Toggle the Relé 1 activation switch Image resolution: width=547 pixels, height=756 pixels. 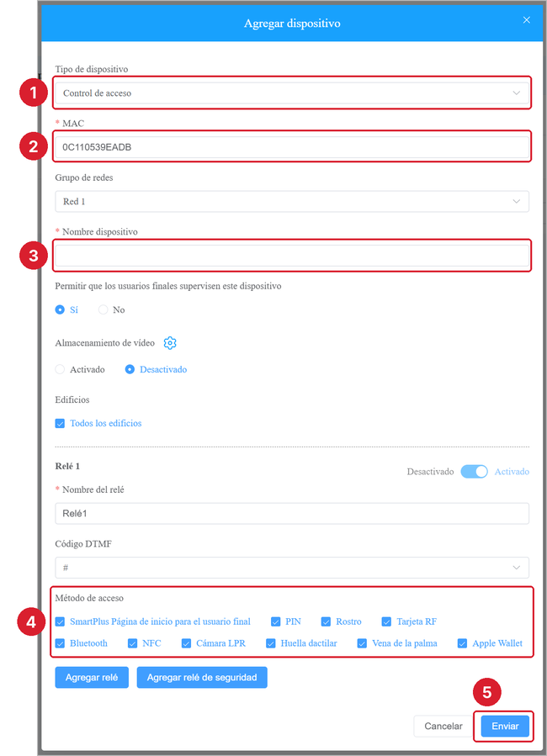(x=474, y=472)
